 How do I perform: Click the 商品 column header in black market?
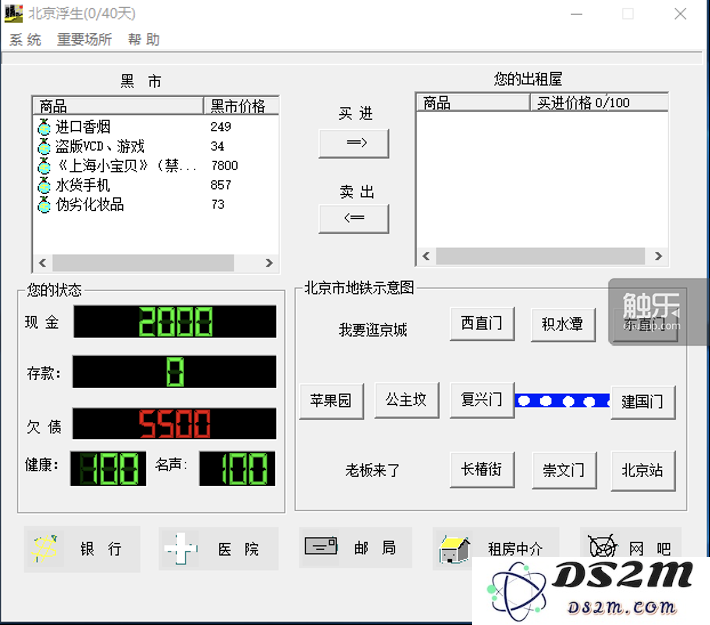[x=118, y=106]
